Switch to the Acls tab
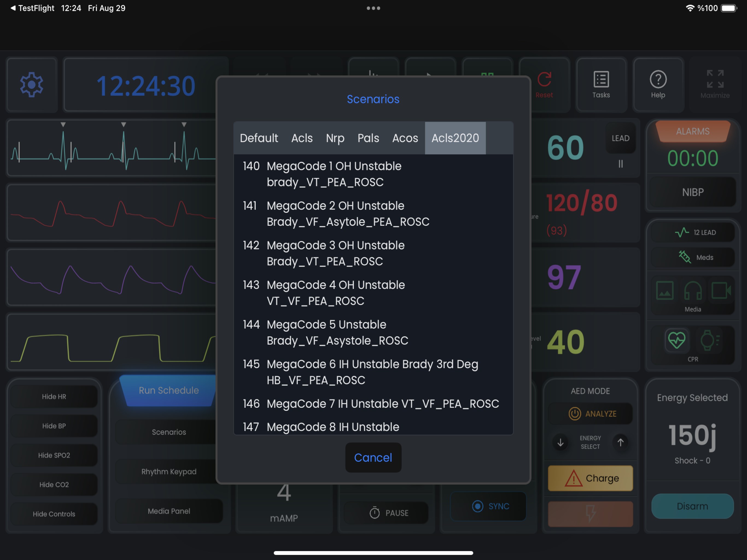Viewport: 747px width, 560px height. pos(302,138)
